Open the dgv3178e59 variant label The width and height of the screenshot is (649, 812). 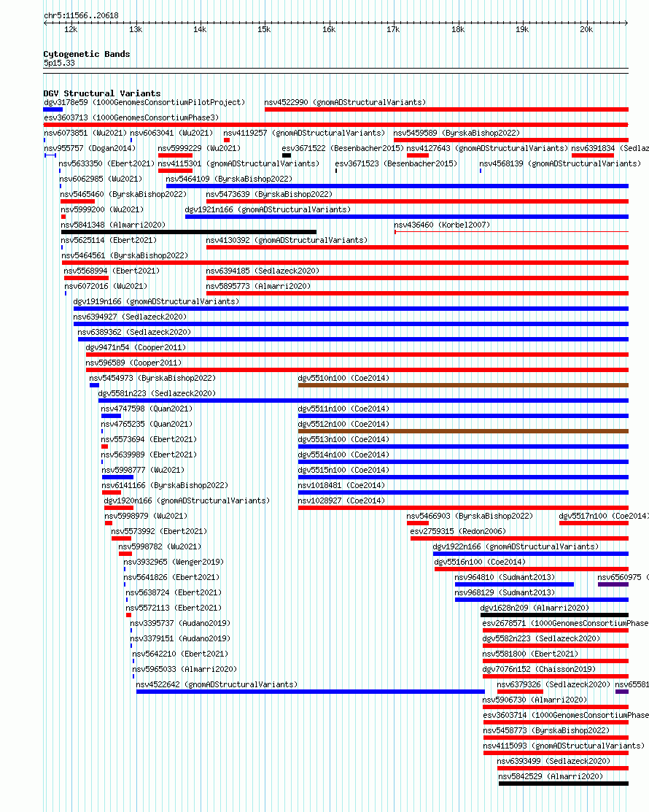point(144,103)
